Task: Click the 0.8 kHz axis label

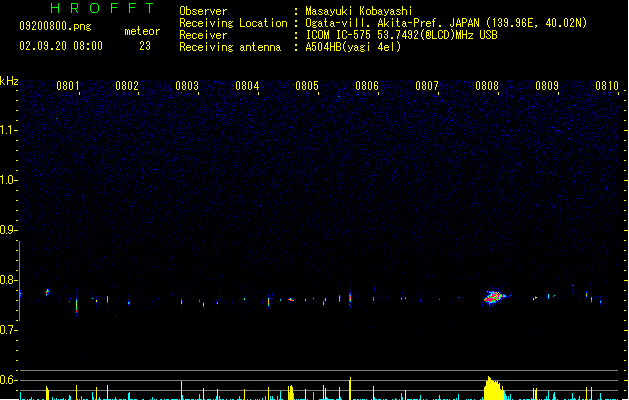Action: point(8,280)
